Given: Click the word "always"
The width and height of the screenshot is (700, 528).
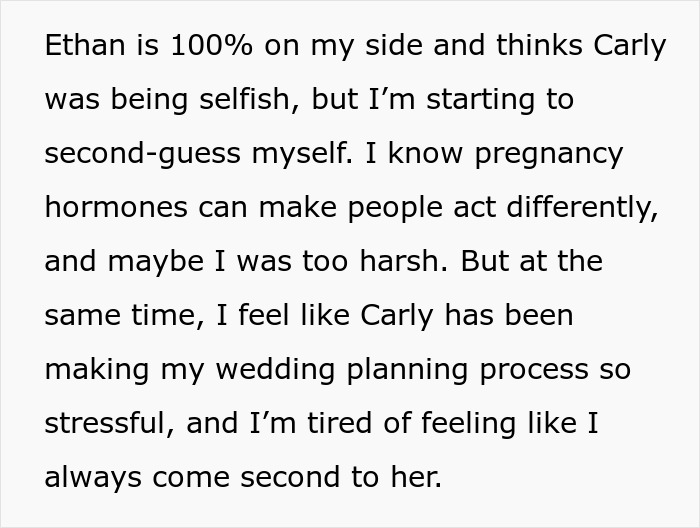Looking at the screenshot, I should pyautogui.click(x=93, y=478).
